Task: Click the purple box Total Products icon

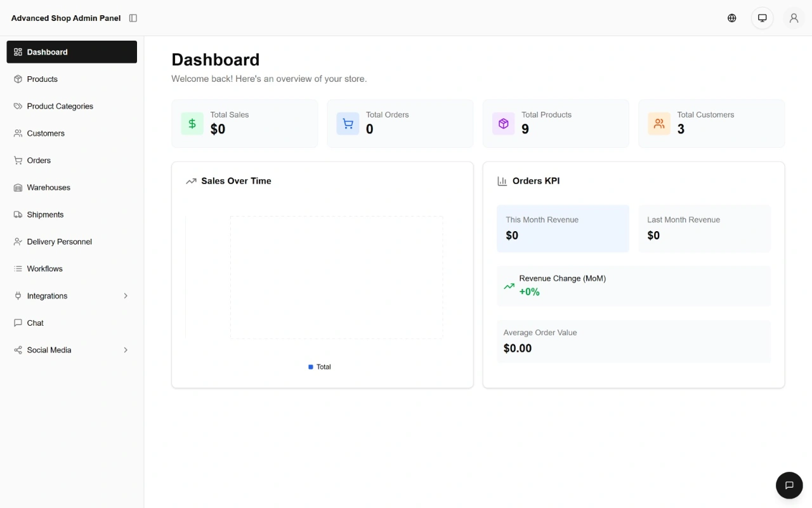Action: (504, 124)
